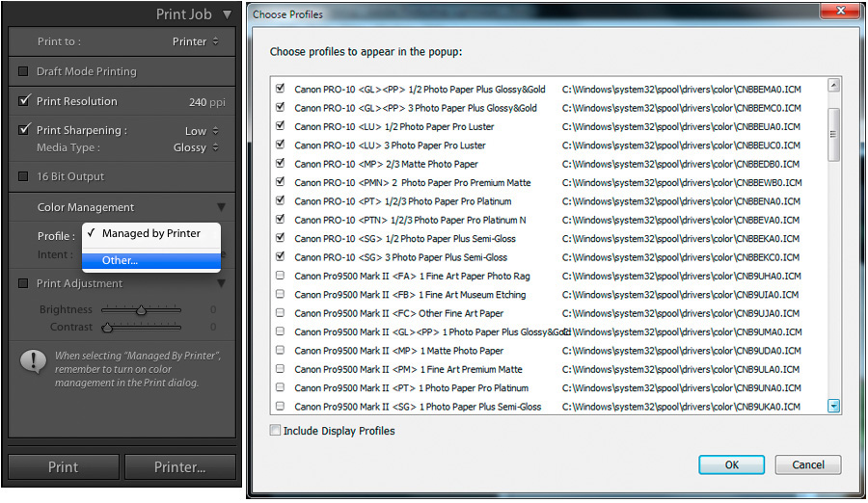Screen dimensions: 868x503
Task: Open the Print to Printer dropdown
Action: (196, 41)
